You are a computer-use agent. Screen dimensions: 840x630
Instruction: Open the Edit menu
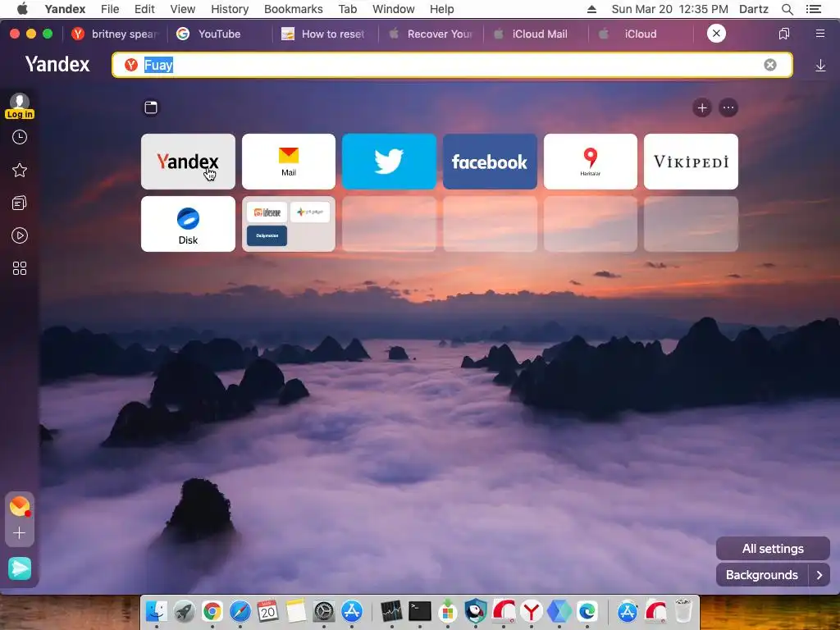(144, 9)
